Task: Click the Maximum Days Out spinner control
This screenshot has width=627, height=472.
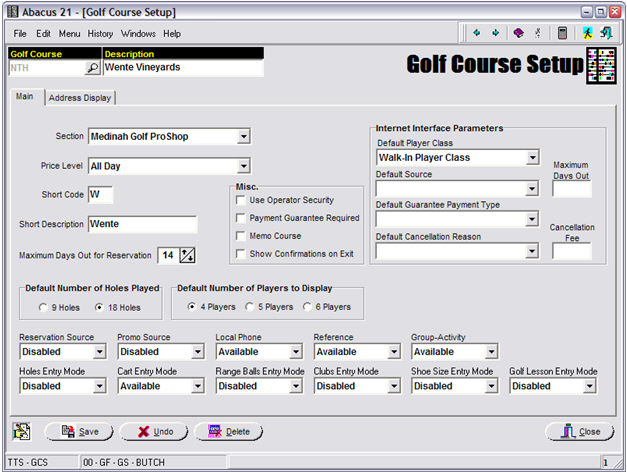Action: coord(186,256)
